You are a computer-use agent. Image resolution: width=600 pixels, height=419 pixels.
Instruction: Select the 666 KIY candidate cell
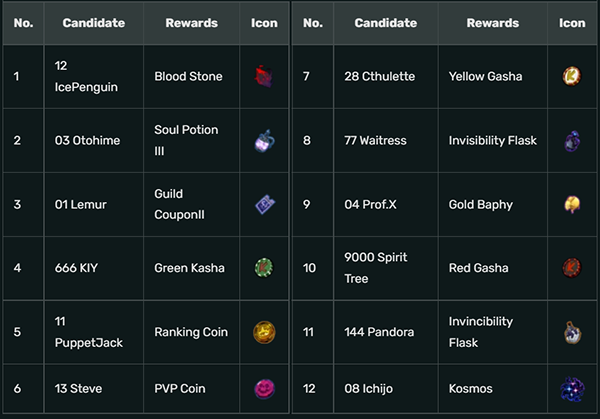[94, 268]
